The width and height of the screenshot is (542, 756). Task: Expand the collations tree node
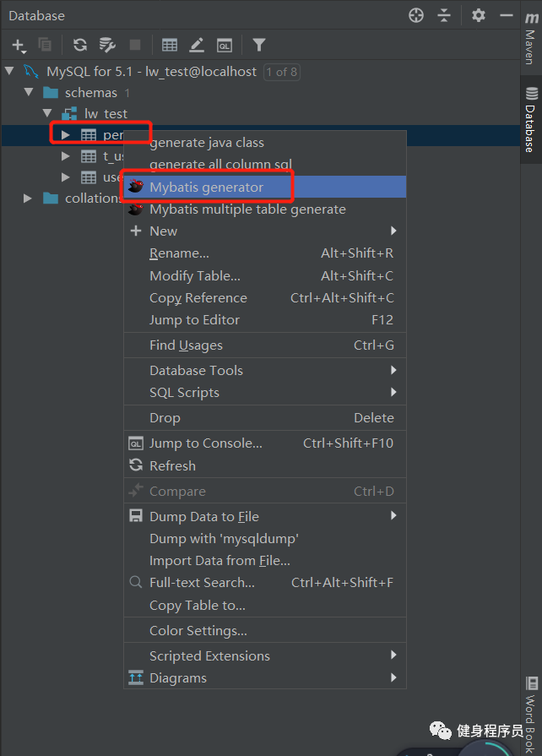(x=28, y=199)
